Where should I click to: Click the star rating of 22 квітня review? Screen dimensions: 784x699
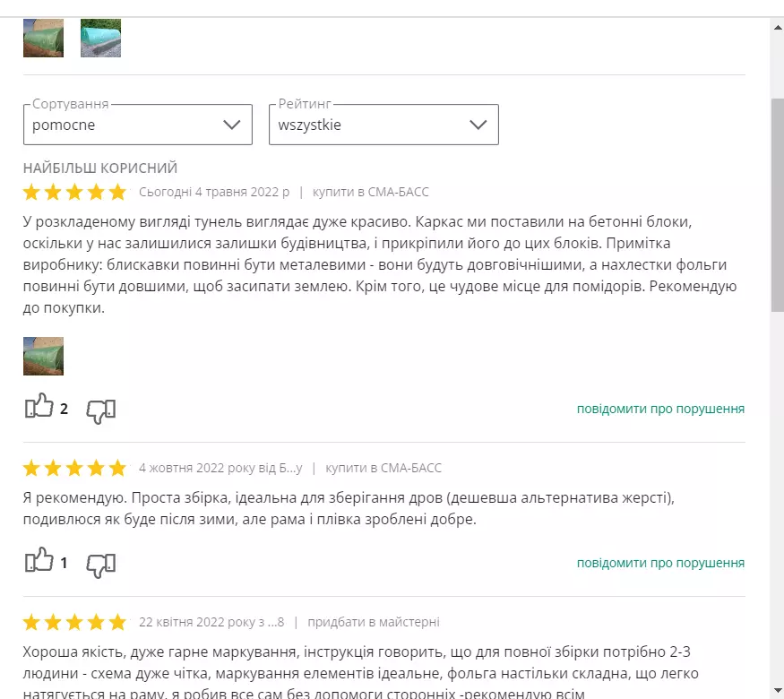pos(74,622)
